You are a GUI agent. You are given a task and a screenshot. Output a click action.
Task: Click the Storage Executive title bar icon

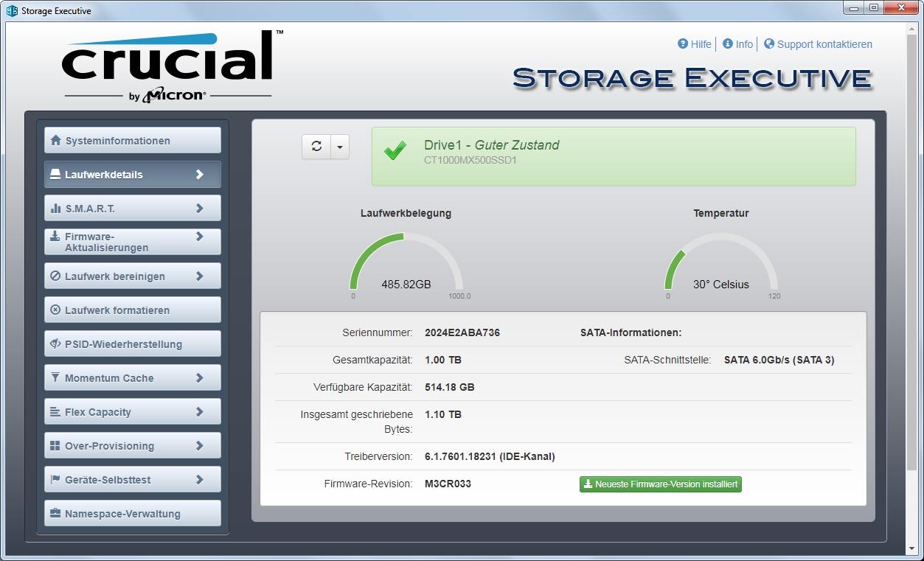click(x=12, y=11)
